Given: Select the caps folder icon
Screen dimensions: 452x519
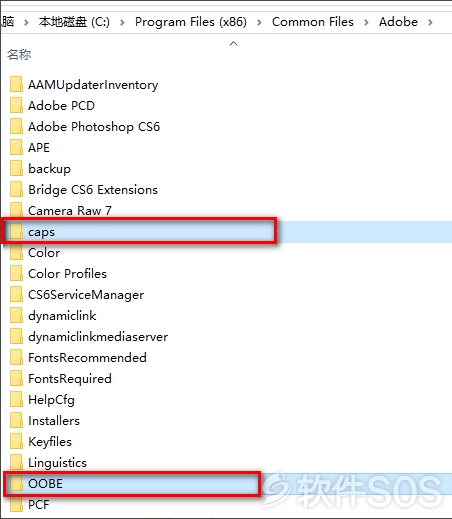Looking at the screenshot, I should pyautogui.click(x=16, y=232).
